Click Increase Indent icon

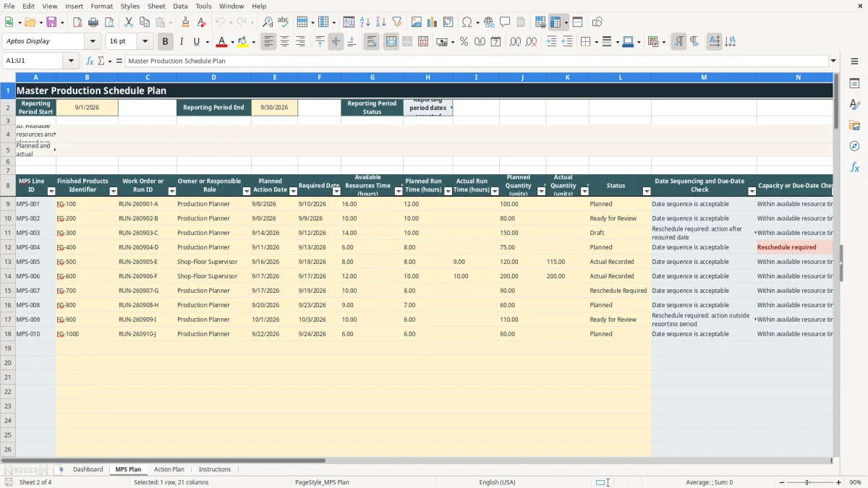tap(551, 42)
